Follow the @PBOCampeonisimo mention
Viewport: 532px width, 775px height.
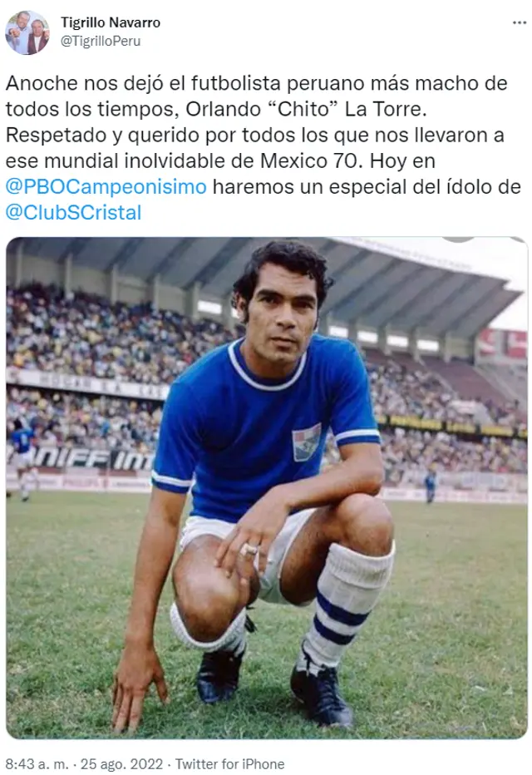coord(106,187)
